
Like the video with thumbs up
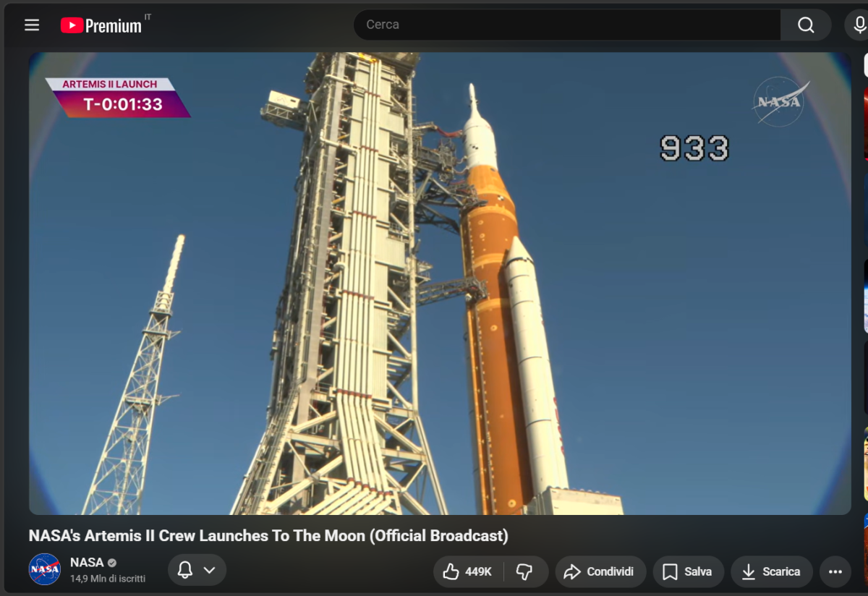tap(468, 571)
